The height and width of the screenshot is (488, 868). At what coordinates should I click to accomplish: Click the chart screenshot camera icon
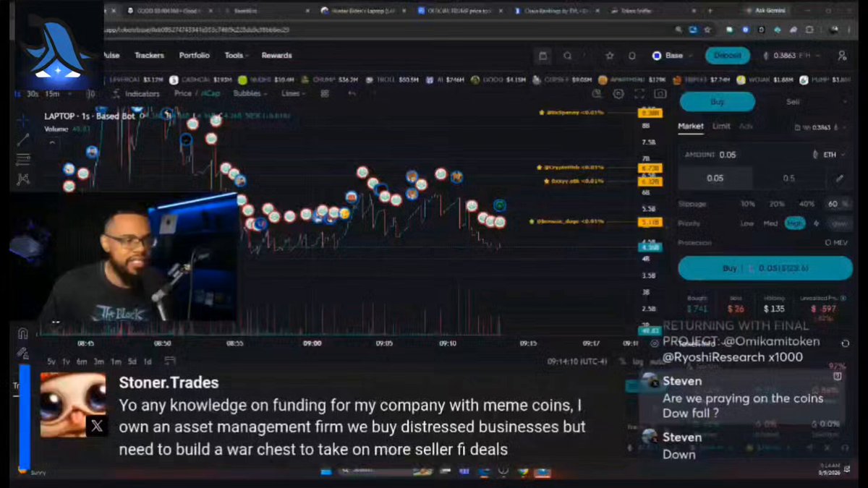point(660,94)
